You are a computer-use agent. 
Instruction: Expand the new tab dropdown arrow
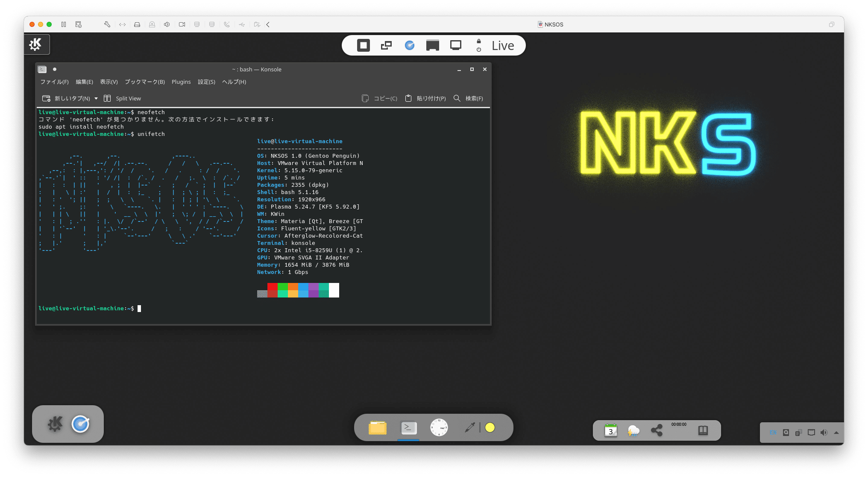click(96, 98)
